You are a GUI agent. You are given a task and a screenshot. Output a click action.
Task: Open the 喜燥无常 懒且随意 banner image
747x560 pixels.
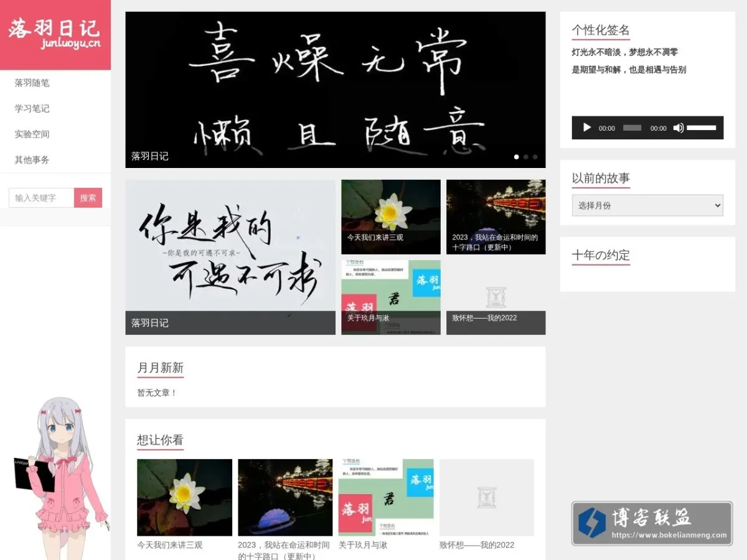click(336, 90)
